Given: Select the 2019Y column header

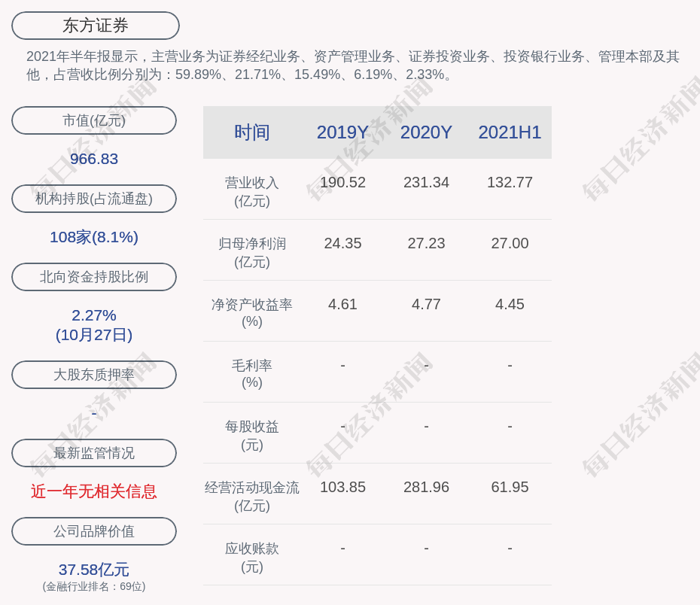Looking at the screenshot, I should (x=342, y=132).
